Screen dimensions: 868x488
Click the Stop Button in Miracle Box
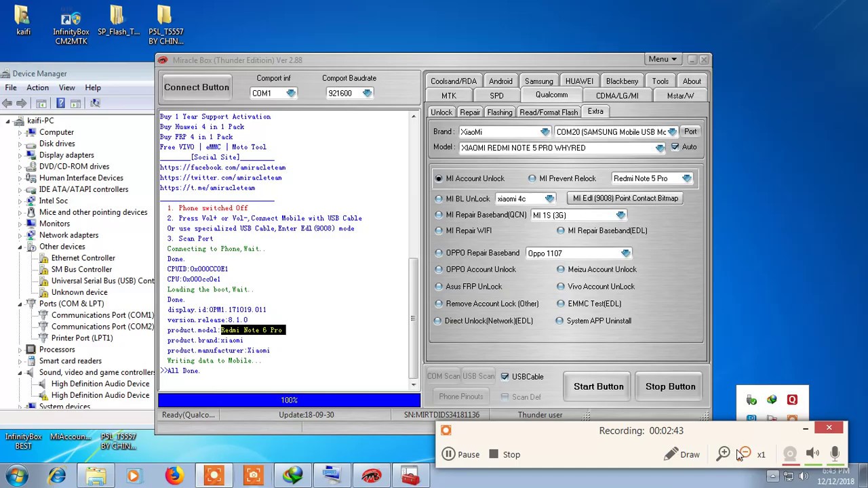(670, 386)
